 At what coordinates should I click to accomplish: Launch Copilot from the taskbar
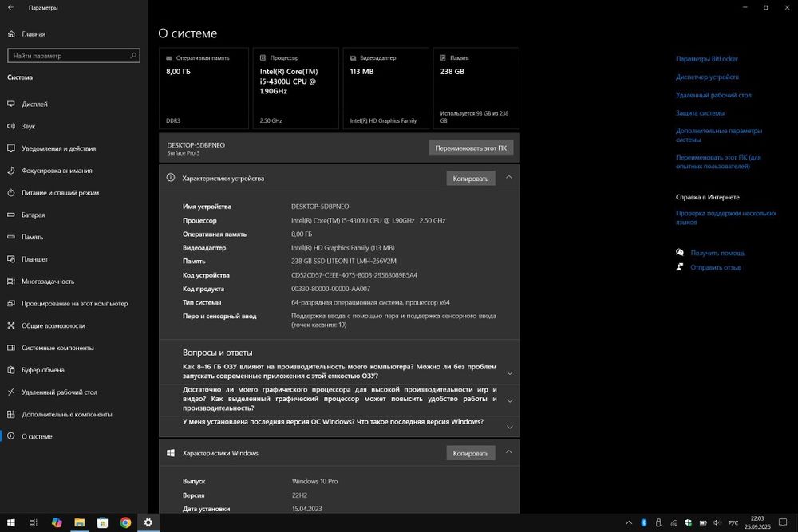57,523
